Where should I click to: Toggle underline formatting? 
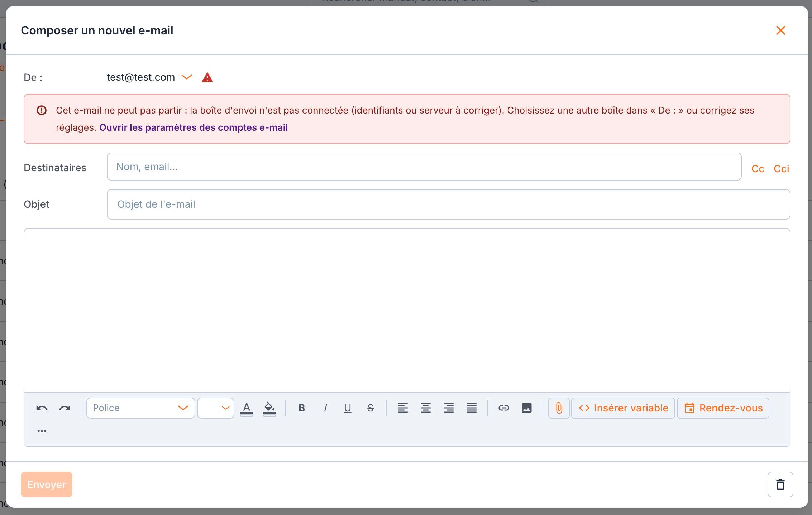(347, 408)
